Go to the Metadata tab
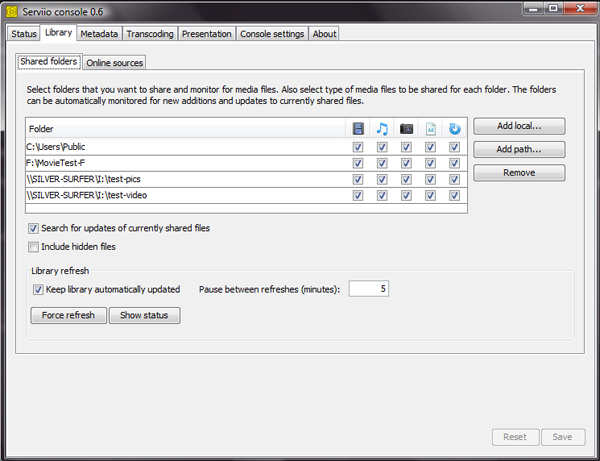Viewport: 600px width, 461px height. 99,33
